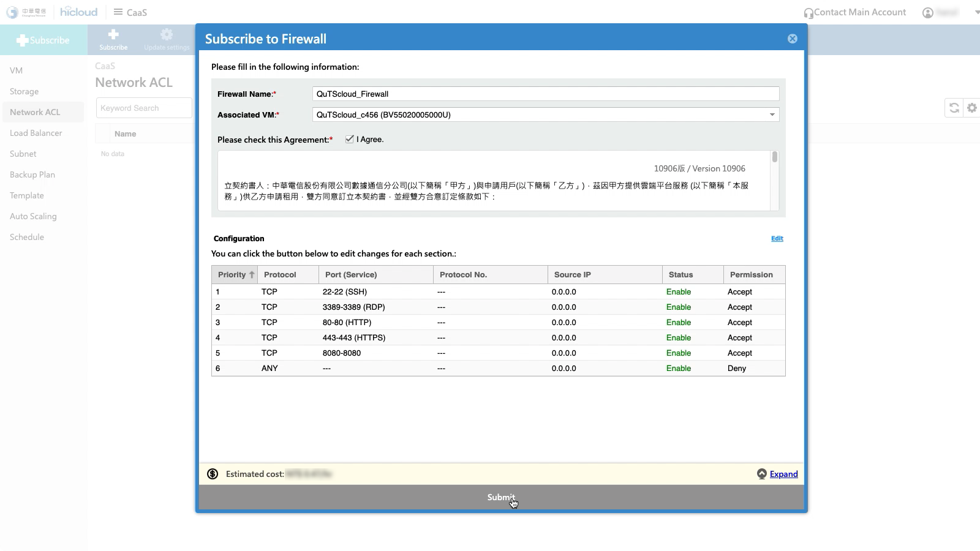Go to Backup Plan in sidebar
This screenshot has width=980, height=551.
pos(32,174)
